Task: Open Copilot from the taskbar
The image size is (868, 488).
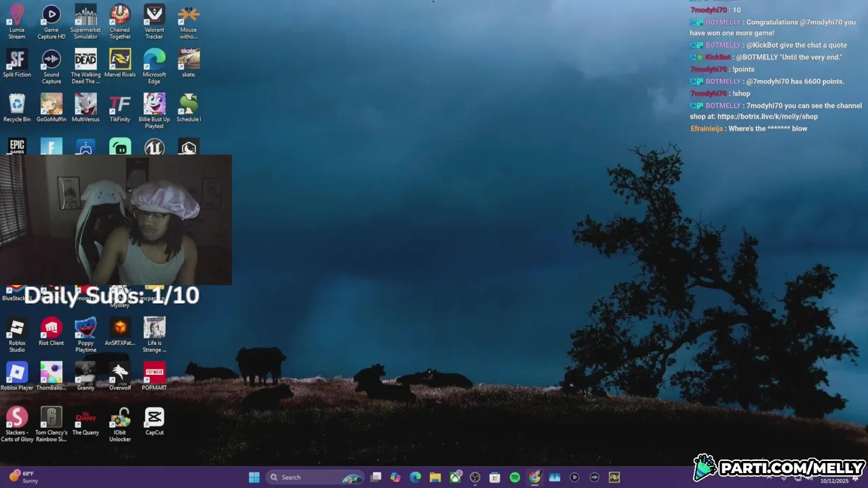Action: [x=395, y=477]
